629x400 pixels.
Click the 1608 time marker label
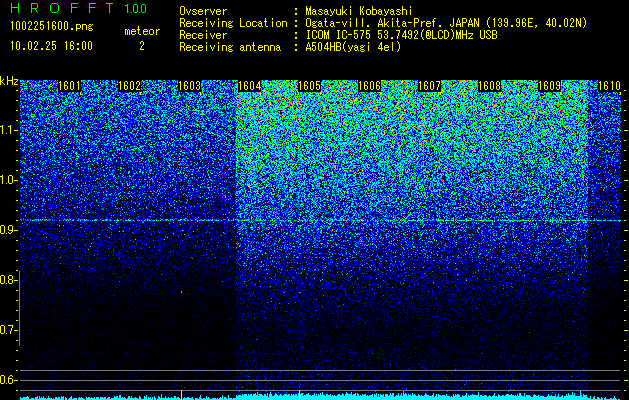pyautogui.click(x=490, y=86)
